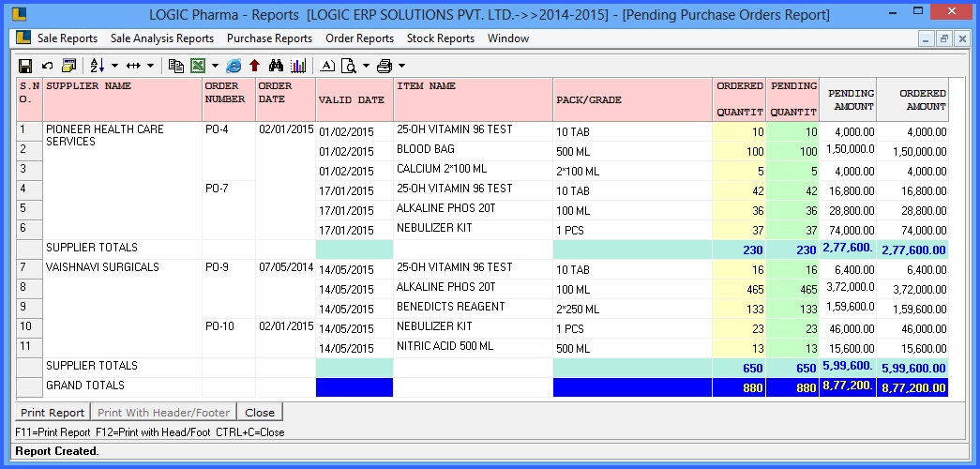Click the undo arrow icon
Image resolution: width=980 pixels, height=469 pixels.
click(48, 65)
